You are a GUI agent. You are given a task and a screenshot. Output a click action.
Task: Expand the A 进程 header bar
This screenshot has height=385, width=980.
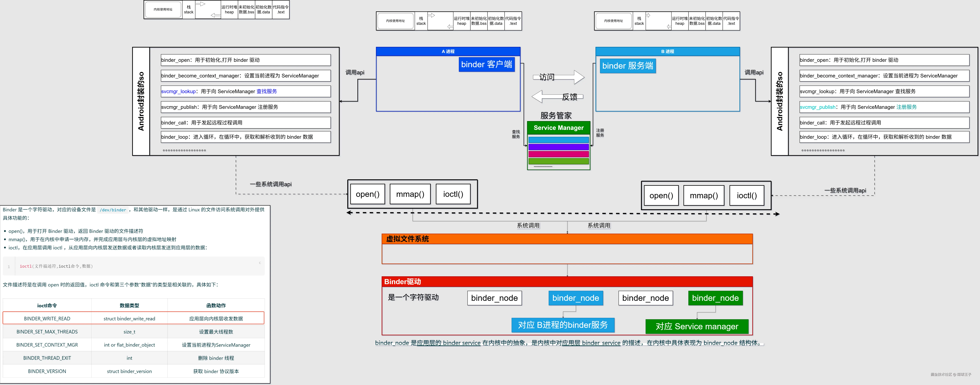(448, 51)
